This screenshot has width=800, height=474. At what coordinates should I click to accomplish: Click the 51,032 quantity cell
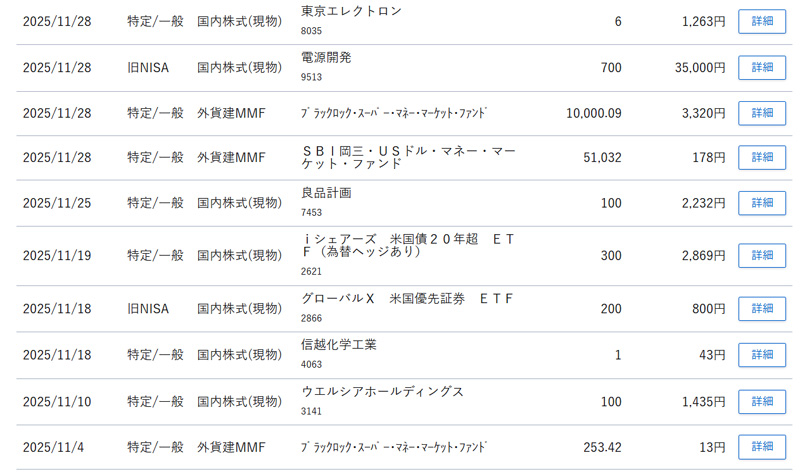(601, 158)
